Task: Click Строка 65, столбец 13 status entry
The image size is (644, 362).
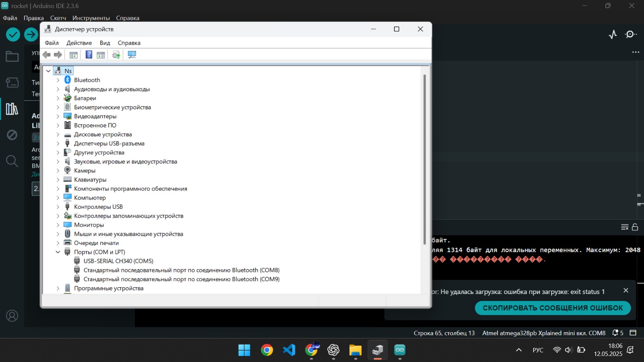Action: (x=444, y=333)
